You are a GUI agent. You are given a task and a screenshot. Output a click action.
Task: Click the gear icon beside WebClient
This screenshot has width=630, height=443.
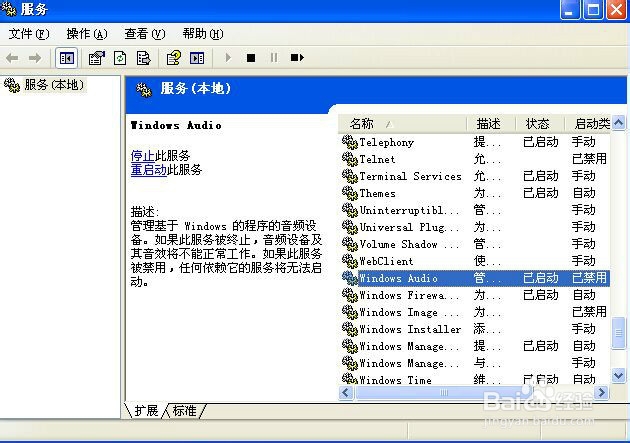(x=350, y=261)
